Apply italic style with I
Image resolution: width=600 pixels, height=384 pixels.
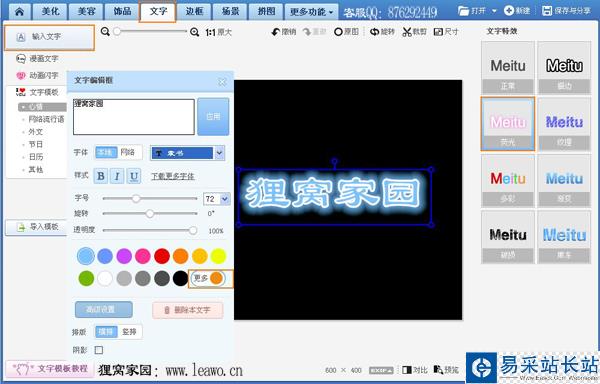117,176
